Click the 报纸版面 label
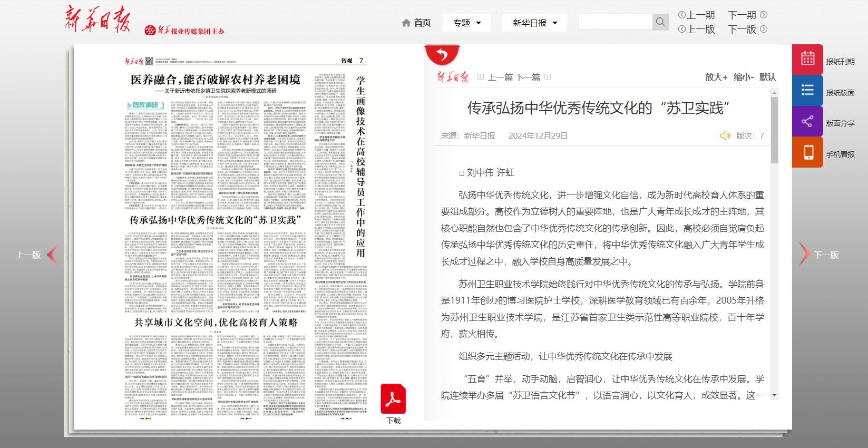 (x=840, y=93)
